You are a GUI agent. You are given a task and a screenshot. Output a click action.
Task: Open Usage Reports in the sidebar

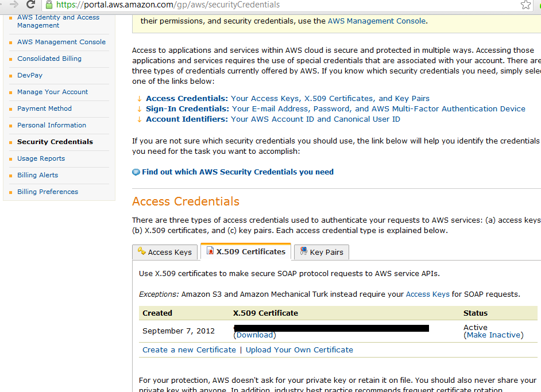tap(41, 158)
